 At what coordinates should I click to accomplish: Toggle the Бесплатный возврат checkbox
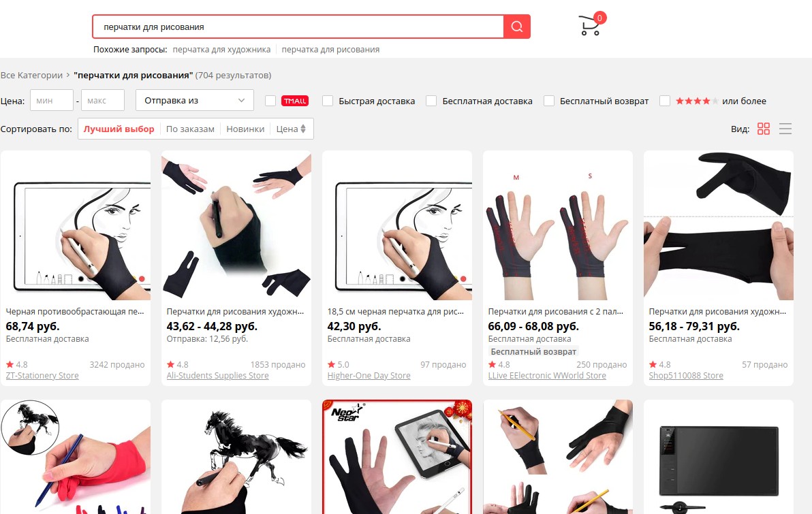tap(549, 101)
